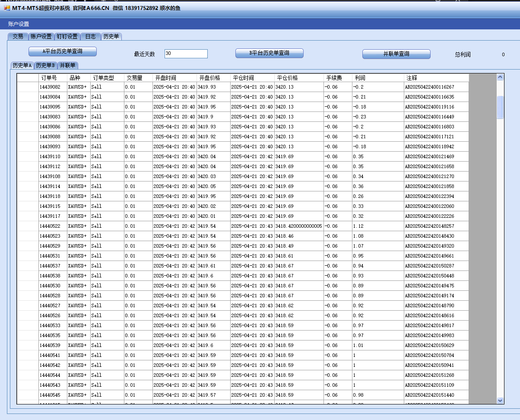520x420 pixels.
Task: Click the 订单号 column header
Action: 49,78
